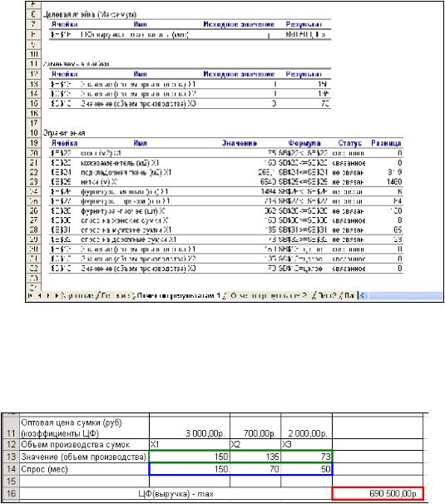
Task: Select difference 65 in мужские сумки row
Action: [398, 230]
